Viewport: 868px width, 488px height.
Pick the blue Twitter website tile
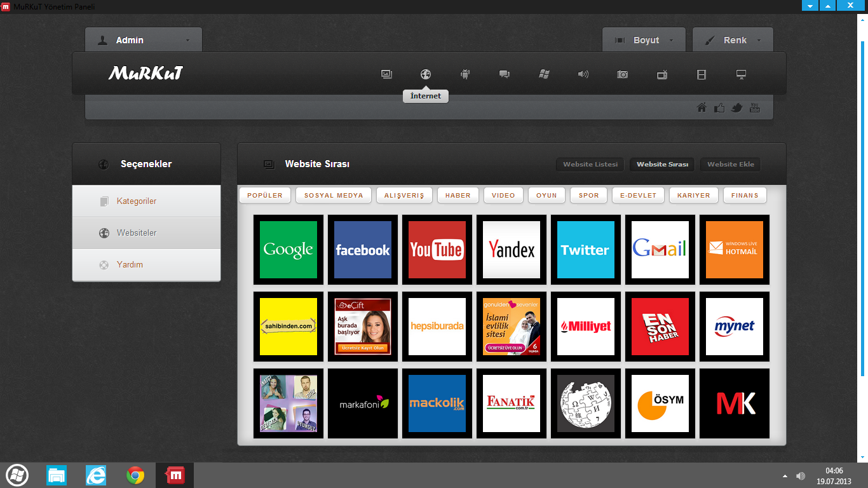point(586,250)
